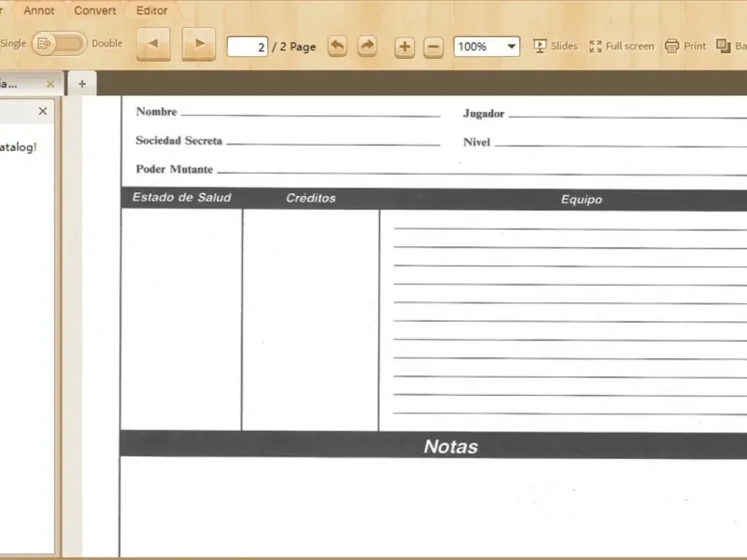Print the document

point(685,46)
